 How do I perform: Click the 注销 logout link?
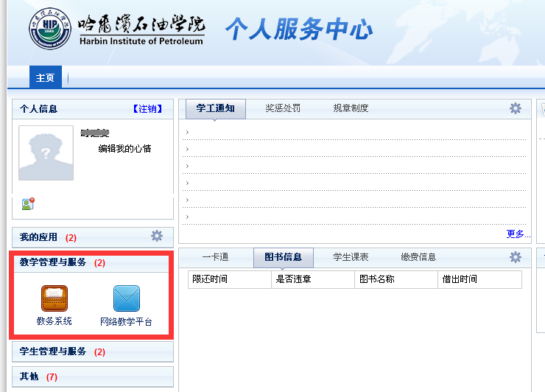[x=147, y=109]
